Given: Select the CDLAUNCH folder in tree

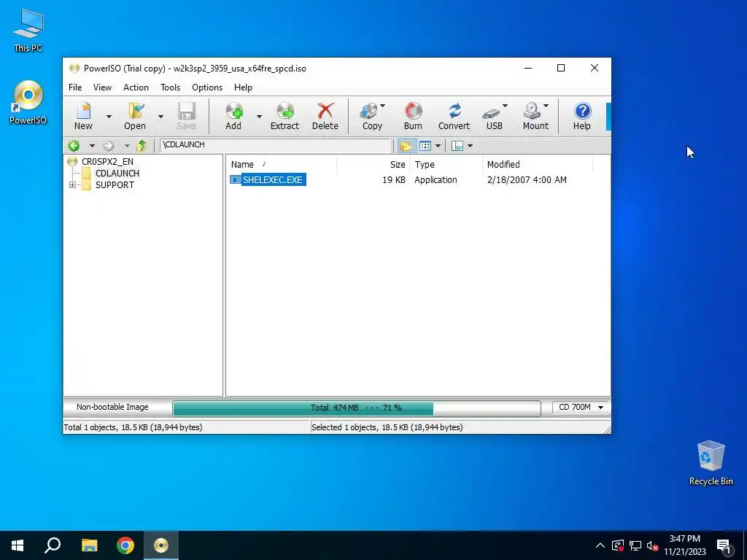Looking at the screenshot, I should point(117,174).
